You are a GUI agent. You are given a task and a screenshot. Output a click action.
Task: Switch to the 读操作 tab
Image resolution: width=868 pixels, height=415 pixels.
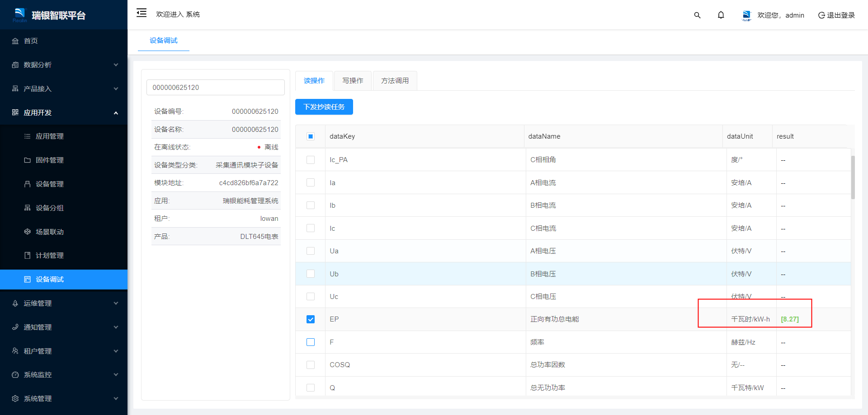click(x=314, y=81)
